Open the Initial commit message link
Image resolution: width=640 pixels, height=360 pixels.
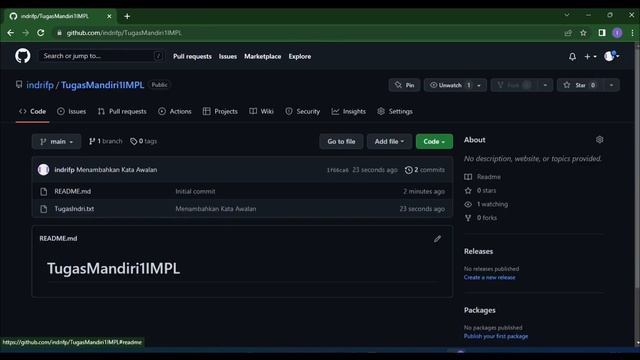pos(195,191)
